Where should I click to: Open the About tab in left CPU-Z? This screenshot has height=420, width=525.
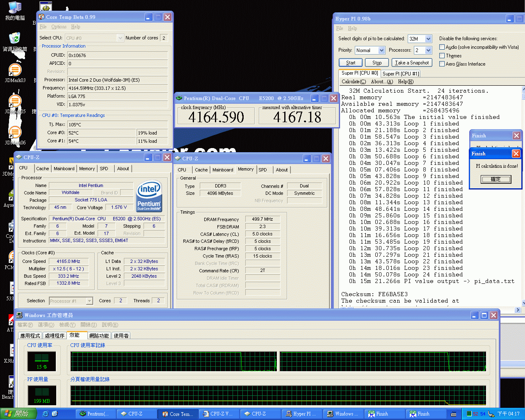123,169
